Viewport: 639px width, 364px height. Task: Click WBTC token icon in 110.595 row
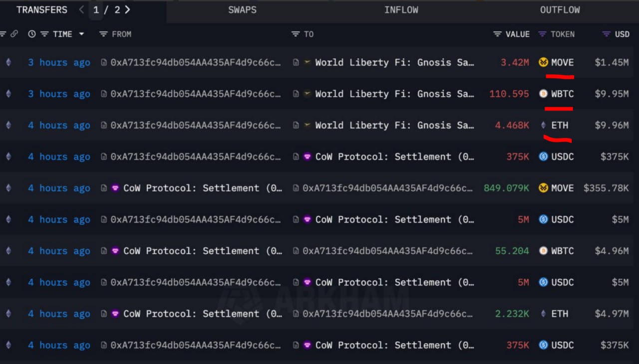pyautogui.click(x=544, y=94)
